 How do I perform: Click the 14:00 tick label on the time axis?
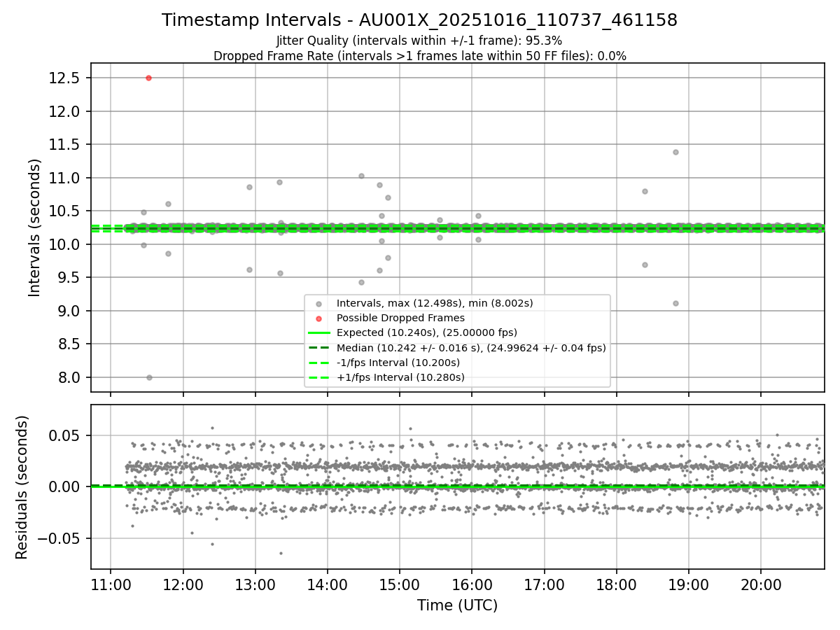[327, 584]
